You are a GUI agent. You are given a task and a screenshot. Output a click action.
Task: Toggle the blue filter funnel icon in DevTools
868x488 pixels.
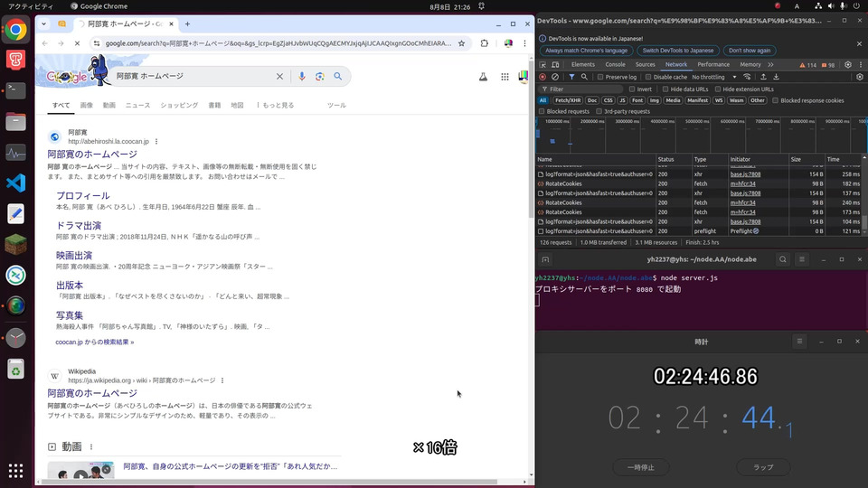coord(571,77)
